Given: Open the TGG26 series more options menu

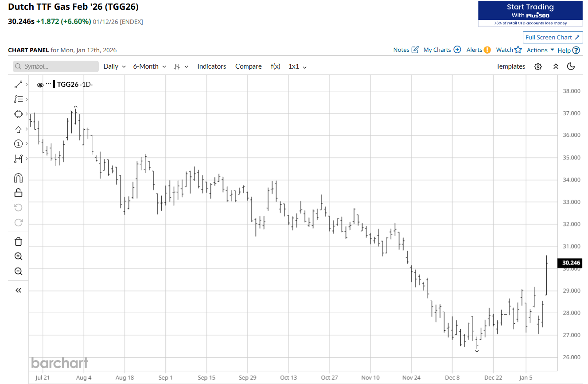Looking at the screenshot, I should [x=48, y=84].
